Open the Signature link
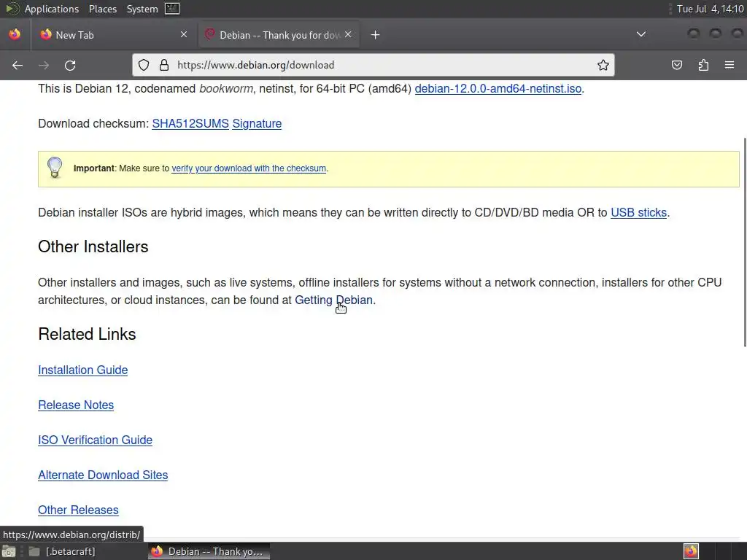This screenshot has height=560, width=747. tap(257, 123)
